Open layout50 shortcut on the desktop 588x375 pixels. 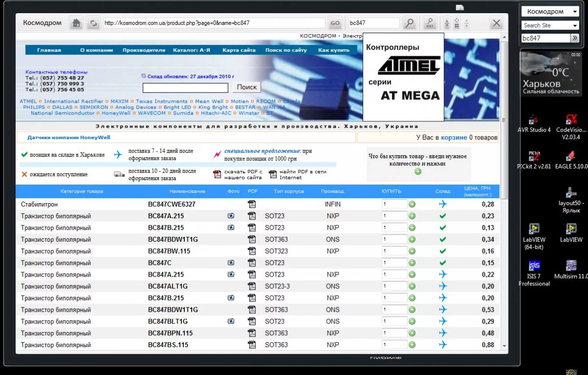[x=570, y=199]
